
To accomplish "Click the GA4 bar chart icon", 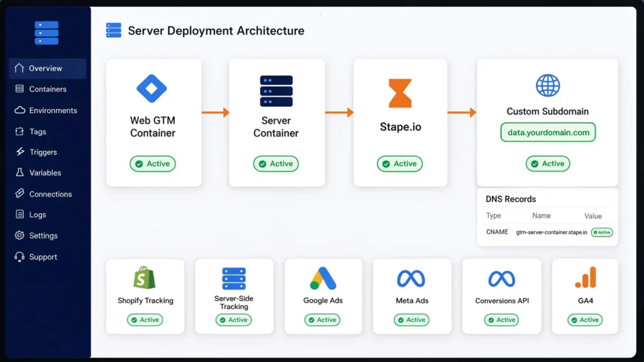I will pos(586,277).
